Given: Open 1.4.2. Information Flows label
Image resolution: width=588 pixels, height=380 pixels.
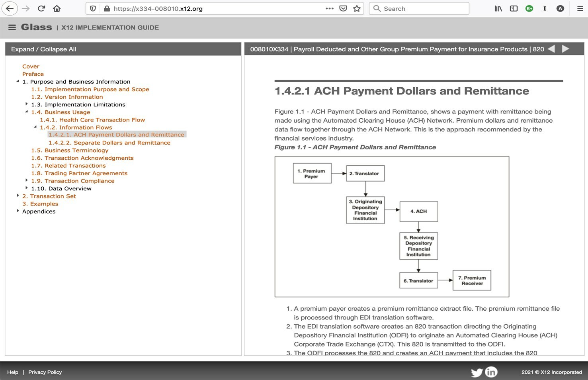Looking at the screenshot, I should point(76,127).
